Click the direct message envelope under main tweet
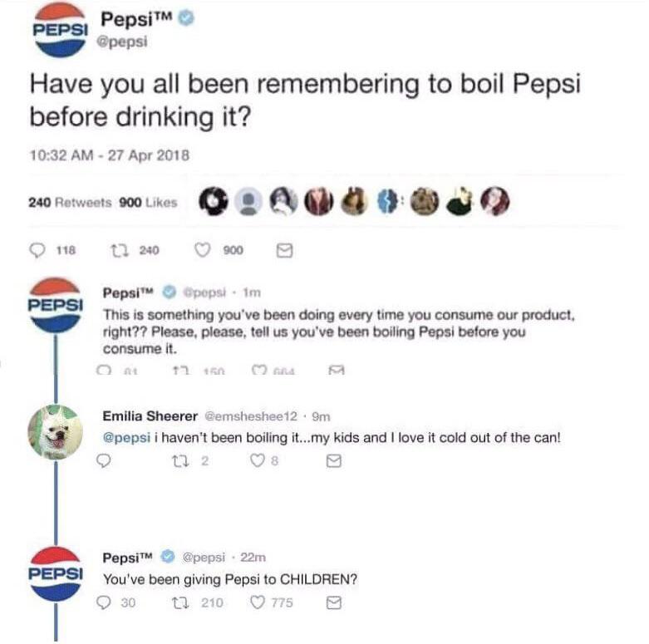649x644 pixels. [x=280, y=248]
